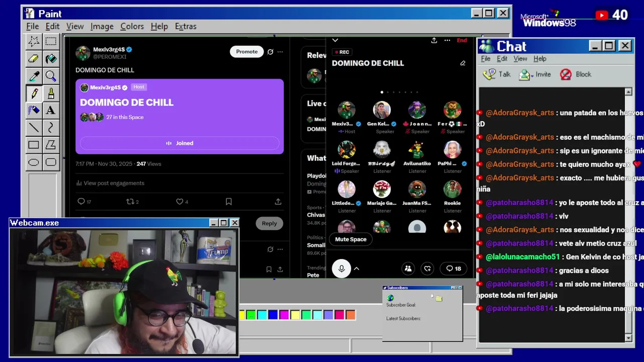Collapse the Space panel with the down chevron

(335, 40)
